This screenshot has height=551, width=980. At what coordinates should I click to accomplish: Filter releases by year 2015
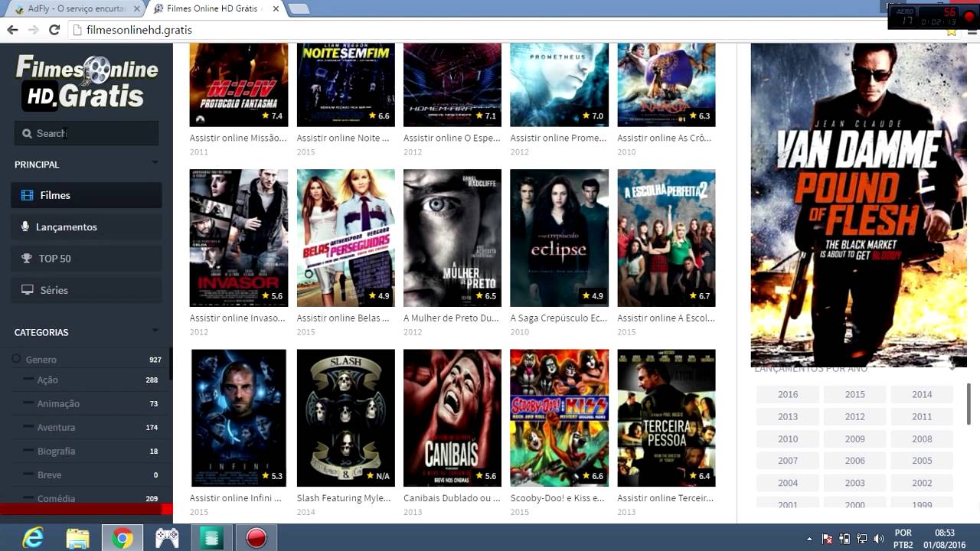click(855, 394)
